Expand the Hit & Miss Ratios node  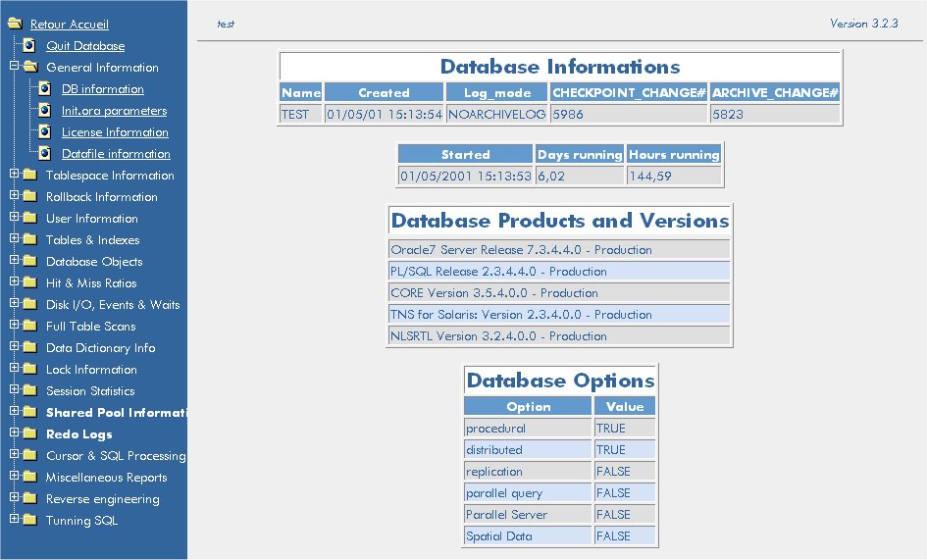14,283
